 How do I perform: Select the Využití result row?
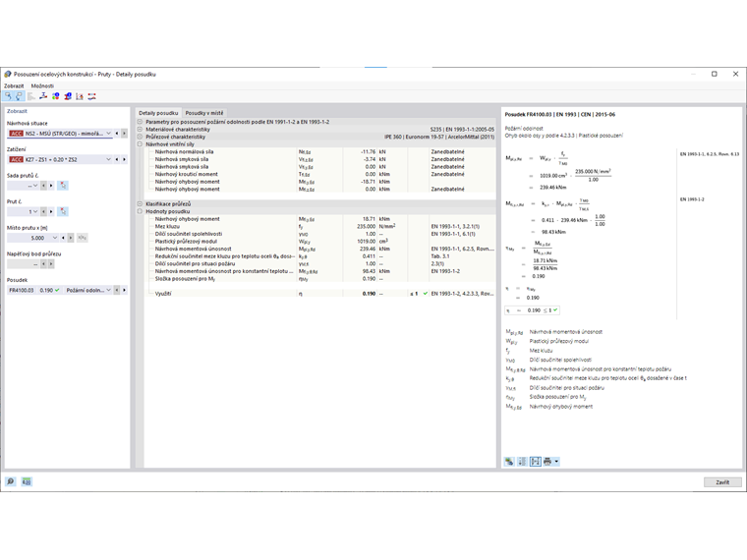click(x=319, y=294)
